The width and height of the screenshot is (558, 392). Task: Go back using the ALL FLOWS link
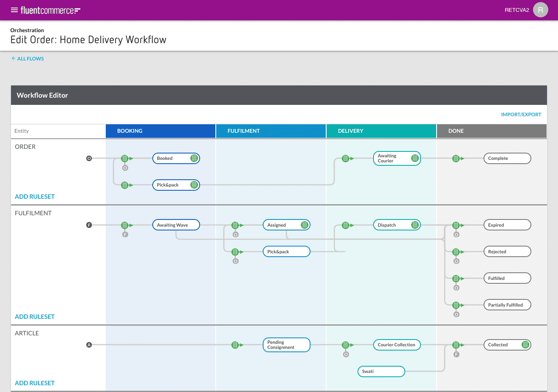pyautogui.click(x=27, y=58)
